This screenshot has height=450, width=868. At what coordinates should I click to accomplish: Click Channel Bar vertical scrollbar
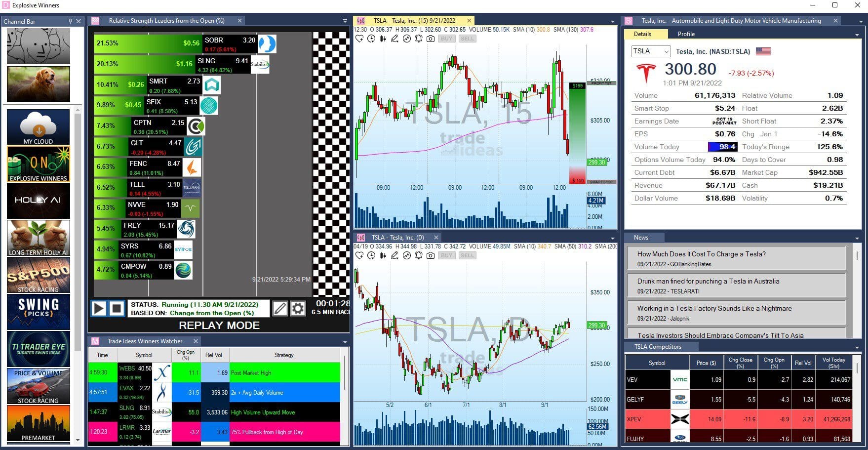(77, 232)
